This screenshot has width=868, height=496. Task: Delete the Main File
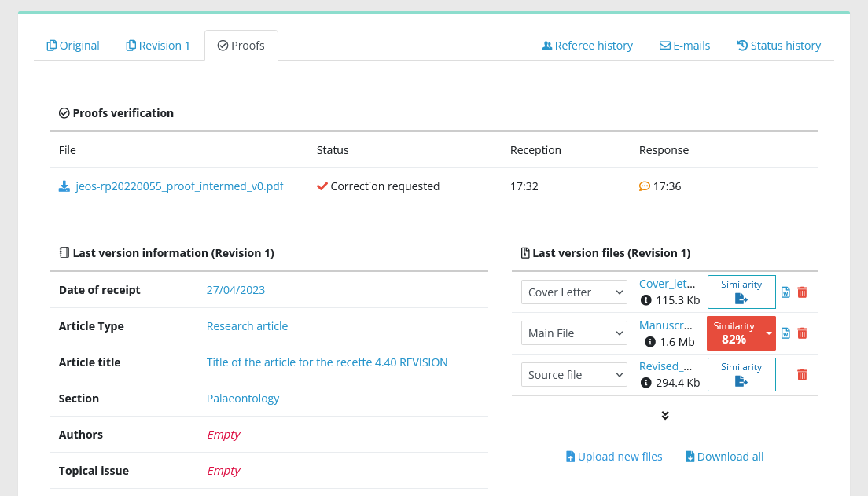pyautogui.click(x=802, y=333)
